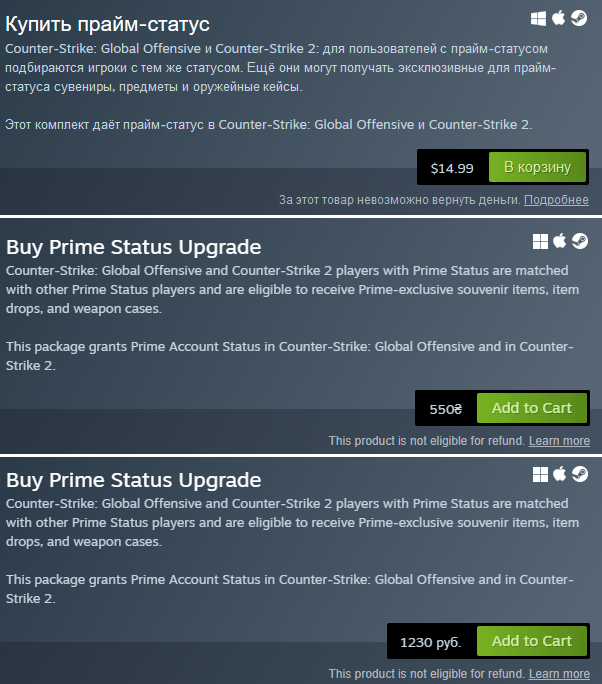The image size is (602, 684).
Task: Open Learn more link under 1230 руб. package
Action: point(559,674)
